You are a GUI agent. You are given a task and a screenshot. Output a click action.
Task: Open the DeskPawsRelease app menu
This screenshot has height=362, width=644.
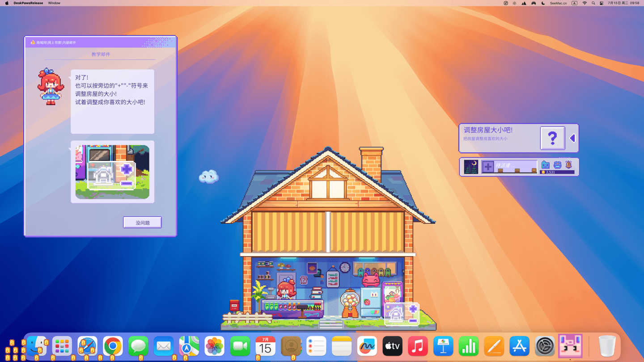28,3
